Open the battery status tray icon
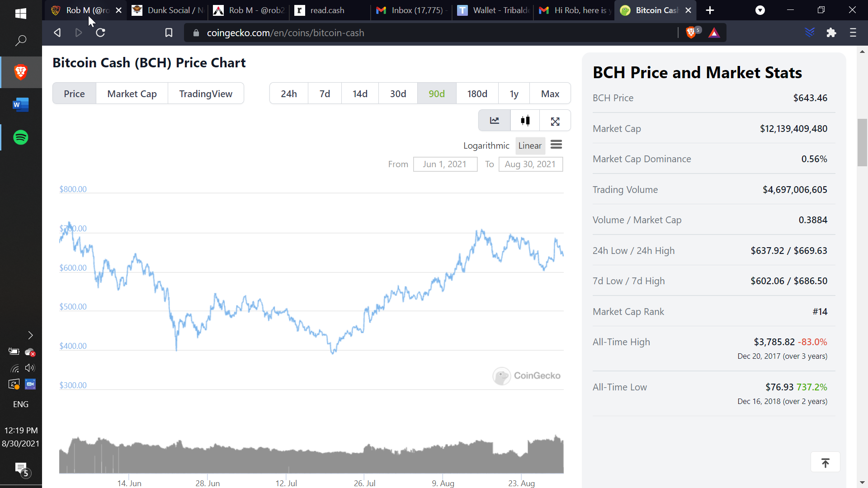Image resolution: width=868 pixels, height=488 pixels. point(14,352)
